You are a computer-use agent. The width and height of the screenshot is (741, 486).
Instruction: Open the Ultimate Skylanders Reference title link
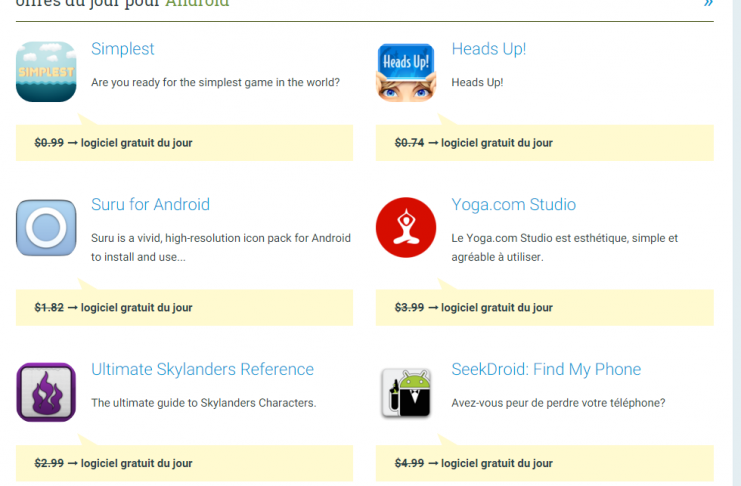(x=202, y=369)
